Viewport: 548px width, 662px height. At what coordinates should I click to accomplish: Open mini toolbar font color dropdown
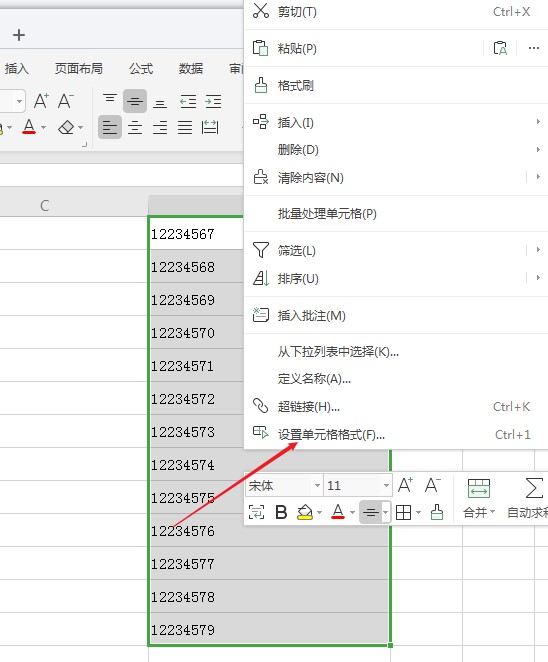(x=352, y=513)
